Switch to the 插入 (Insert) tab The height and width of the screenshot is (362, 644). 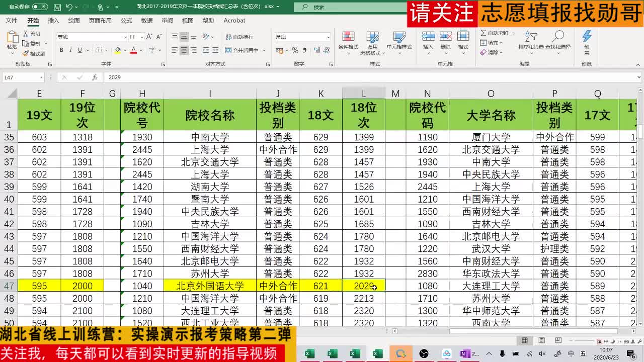(53, 21)
